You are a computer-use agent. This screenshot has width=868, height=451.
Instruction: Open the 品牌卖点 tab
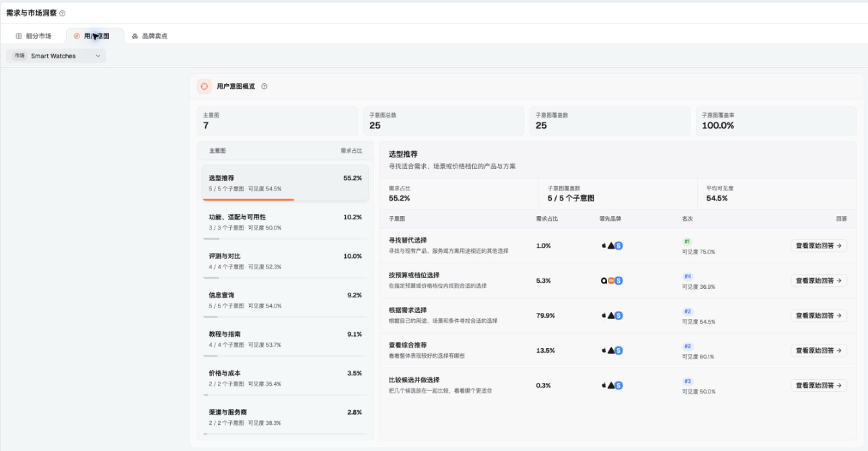point(149,36)
